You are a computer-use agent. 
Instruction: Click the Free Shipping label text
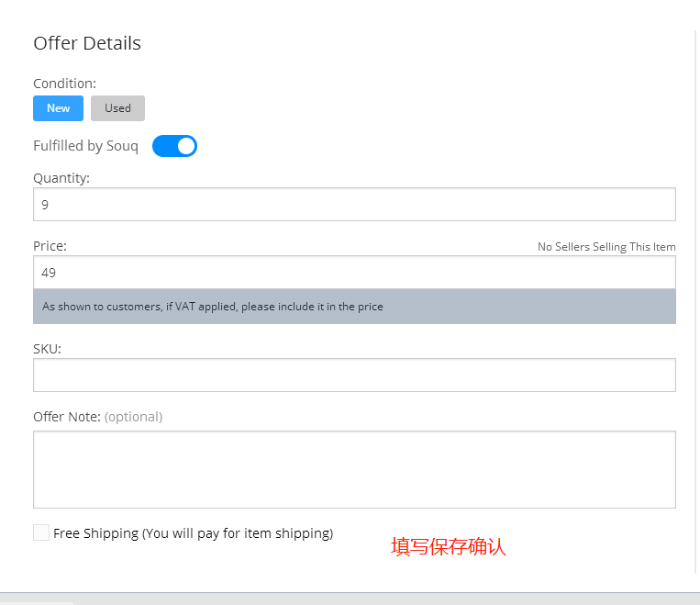click(x=193, y=533)
